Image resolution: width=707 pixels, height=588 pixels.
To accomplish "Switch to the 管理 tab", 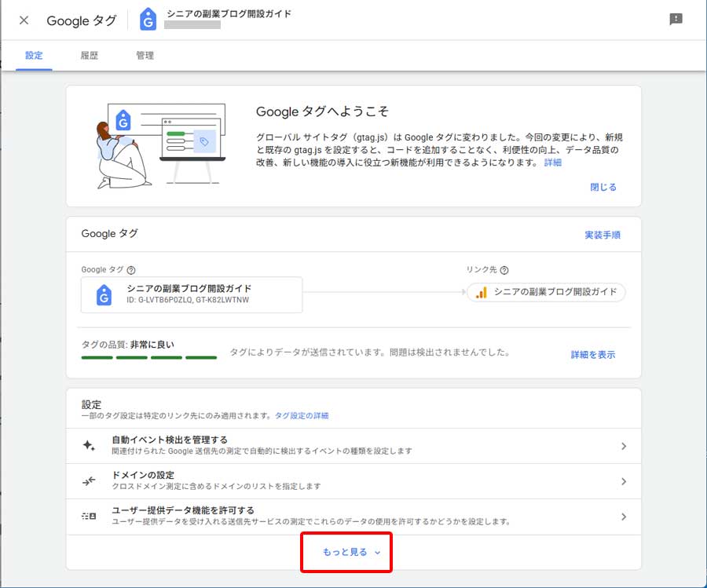I will point(145,55).
